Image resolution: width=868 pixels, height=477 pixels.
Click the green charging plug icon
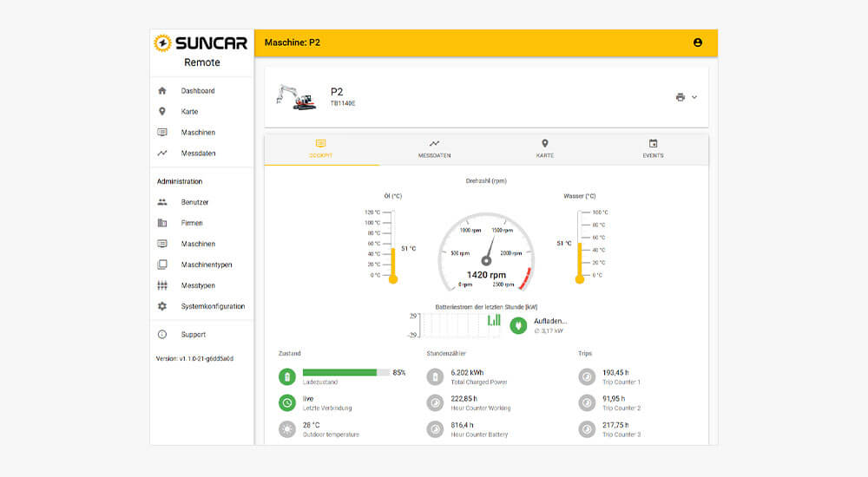(518, 325)
